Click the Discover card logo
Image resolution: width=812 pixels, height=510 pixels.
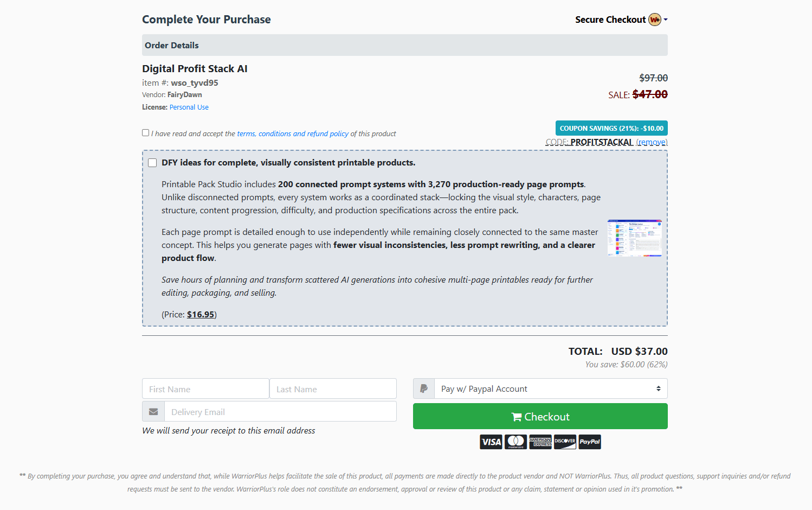565,442
